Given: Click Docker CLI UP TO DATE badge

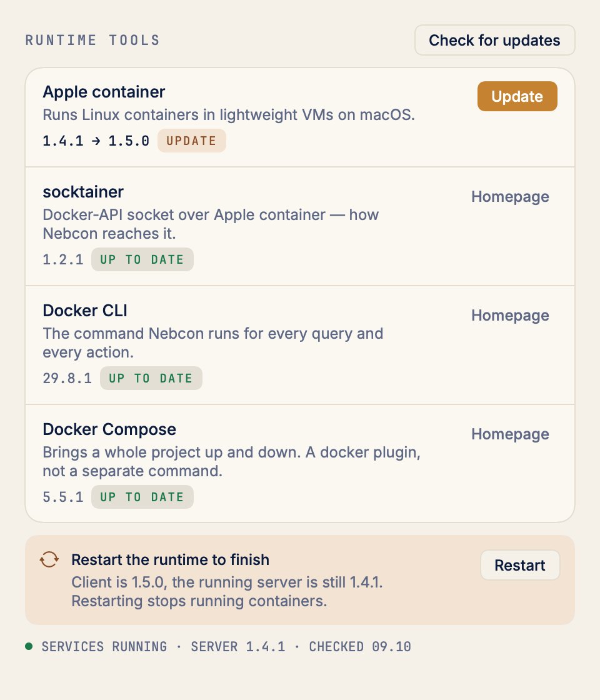Looking at the screenshot, I should pos(151,378).
